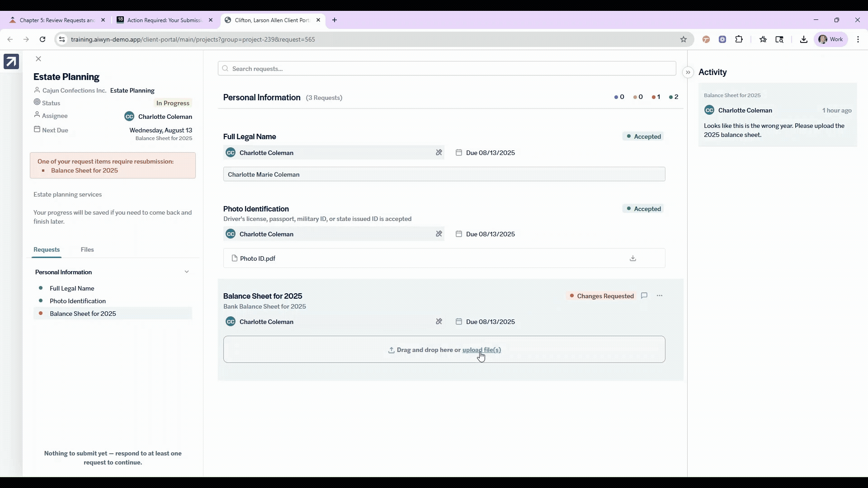Image resolution: width=868 pixels, height=488 pixels.
Task: Close the Estate Planning side panel
Action: point(38,59)
